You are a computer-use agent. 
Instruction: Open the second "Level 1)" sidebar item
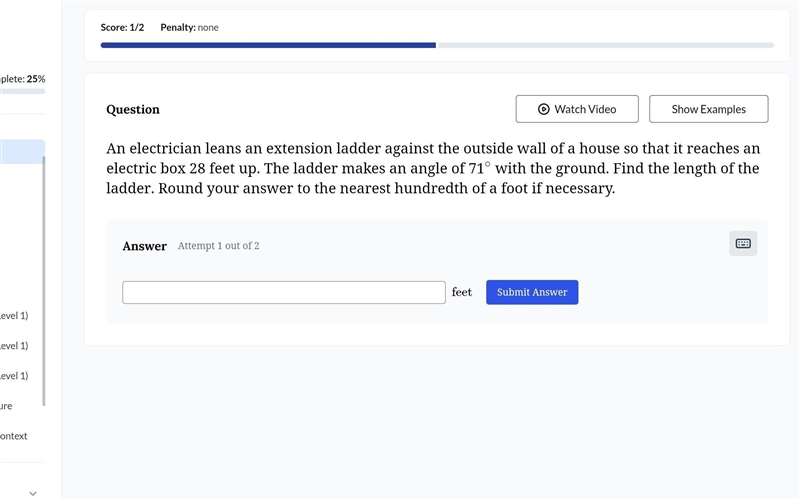[14, 345]
